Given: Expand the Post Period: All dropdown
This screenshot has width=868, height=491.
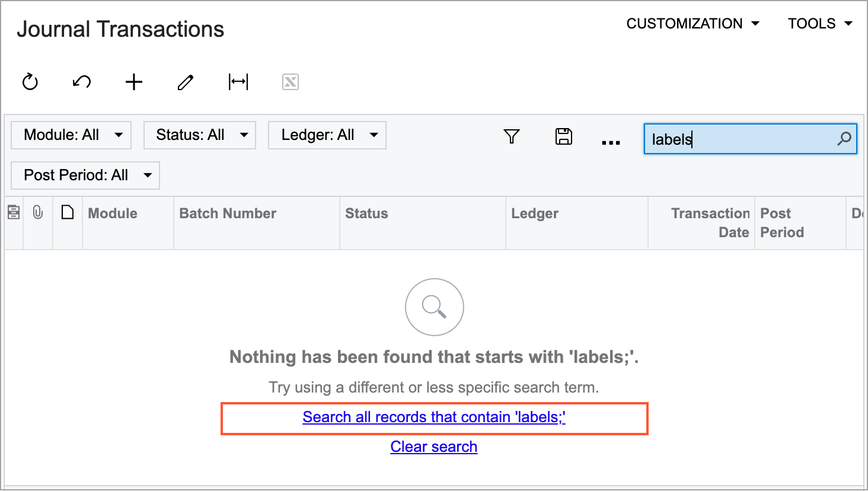Looking at the screenshot, I should click(85, 176).
